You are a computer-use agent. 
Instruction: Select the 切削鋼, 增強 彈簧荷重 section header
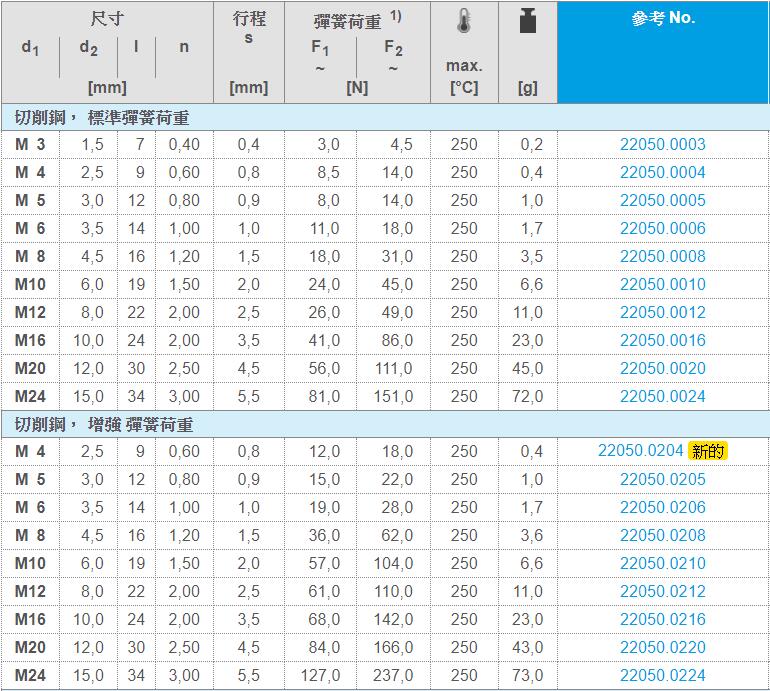coord(104,425)
